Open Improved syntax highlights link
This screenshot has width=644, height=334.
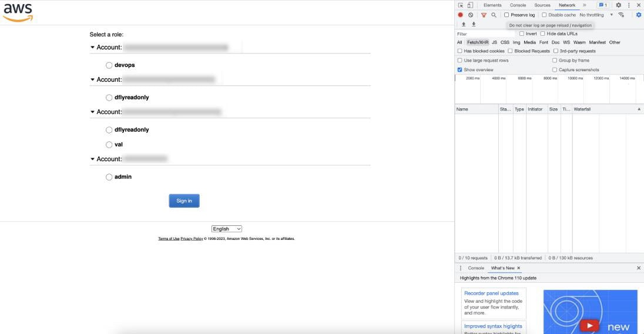coord(493,326)
